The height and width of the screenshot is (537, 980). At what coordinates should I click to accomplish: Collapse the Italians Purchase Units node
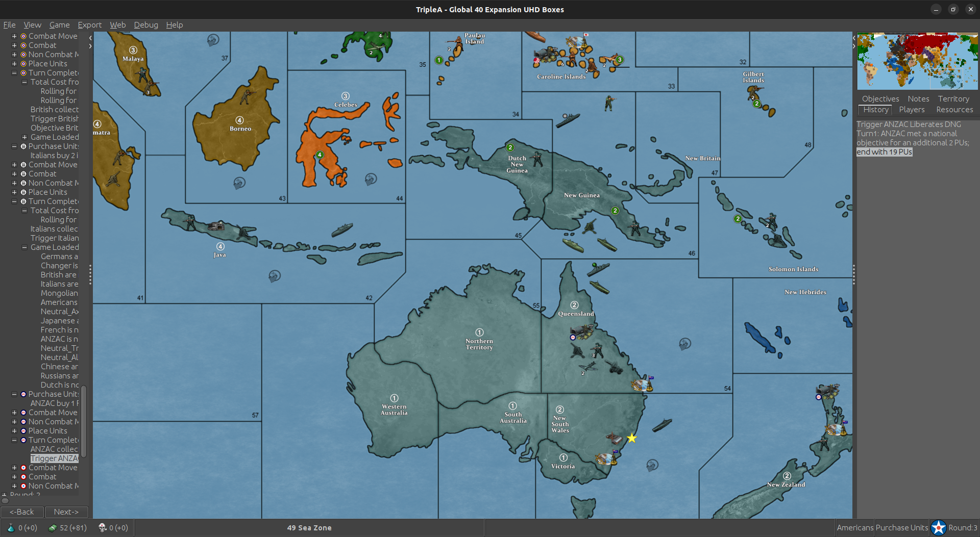pyautogui.click(x=14, y=146)
